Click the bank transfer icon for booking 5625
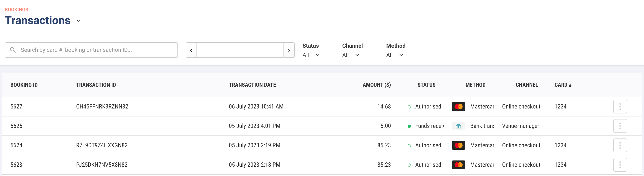This screenshot has width=644, height=176. pos(459,126)
